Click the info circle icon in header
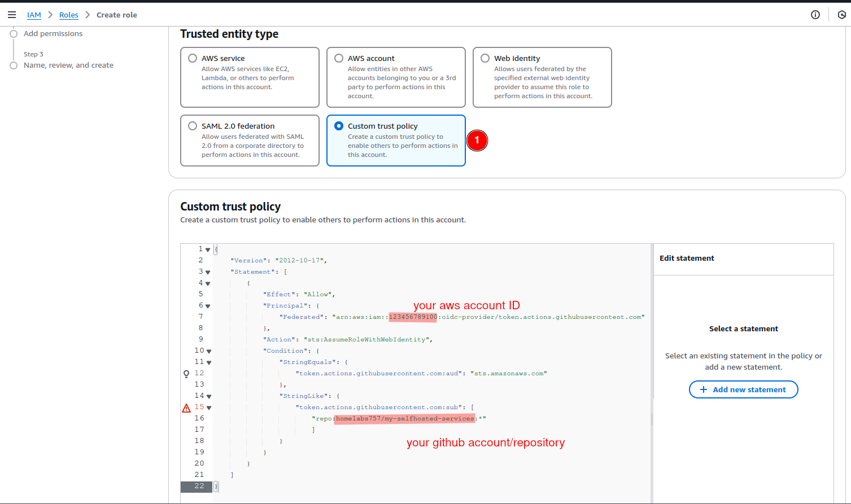Image resolution: width=851 pixels, height=504 pixels. (x=815, y=15)
